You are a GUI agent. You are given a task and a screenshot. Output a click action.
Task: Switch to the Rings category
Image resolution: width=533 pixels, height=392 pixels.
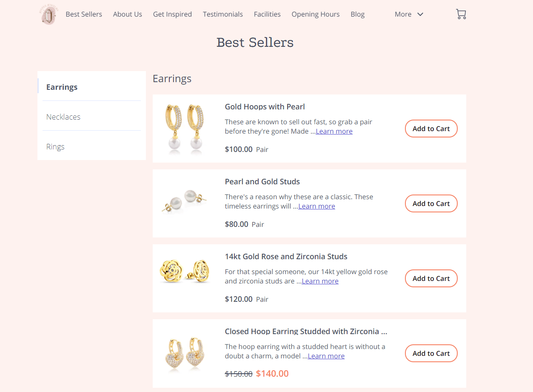pos(55,147)
